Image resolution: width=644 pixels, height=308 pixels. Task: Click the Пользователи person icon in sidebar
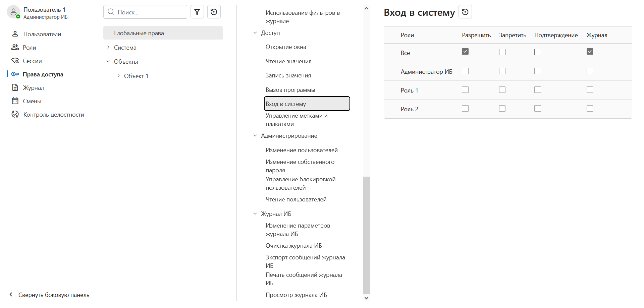[15, 34]
